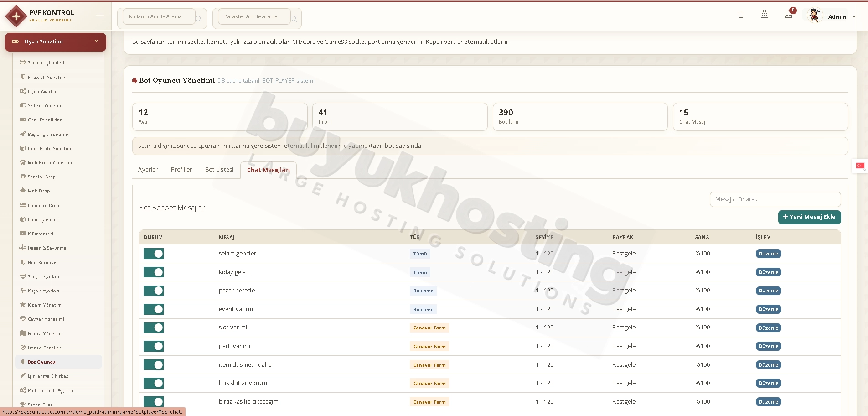This screenshot has height=416, width=868.
Task: Click the Special Drop gift icon
Action: [x=23, y=177]
